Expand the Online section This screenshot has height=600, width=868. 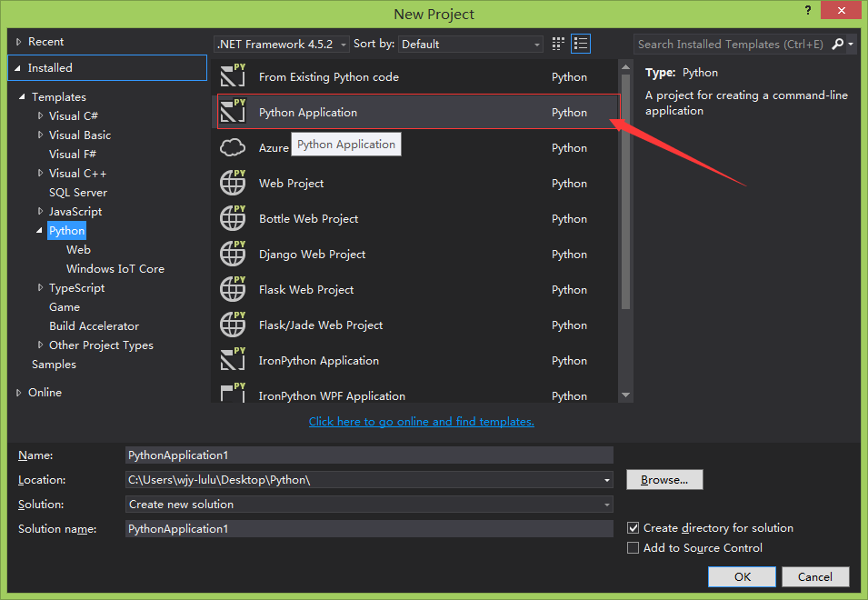19,393
